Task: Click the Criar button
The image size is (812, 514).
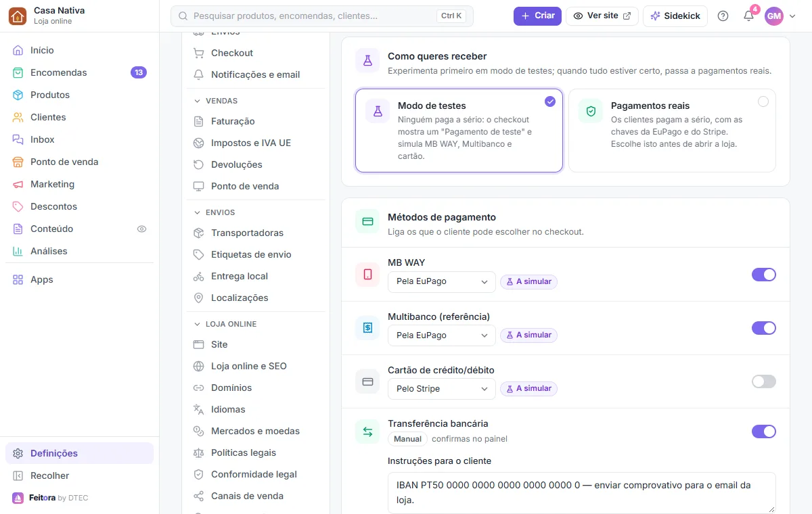Action: point(537,16)
